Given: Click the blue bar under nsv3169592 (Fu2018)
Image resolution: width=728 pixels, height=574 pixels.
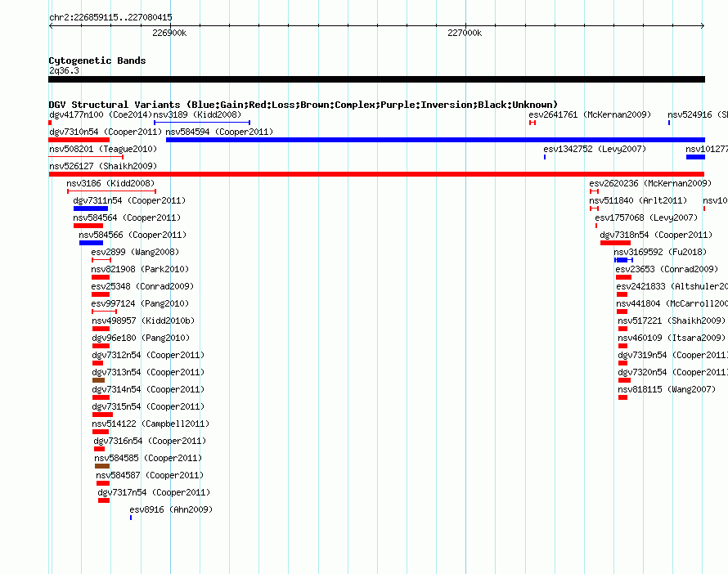Looking at the screenshot, I should point(623,260).
